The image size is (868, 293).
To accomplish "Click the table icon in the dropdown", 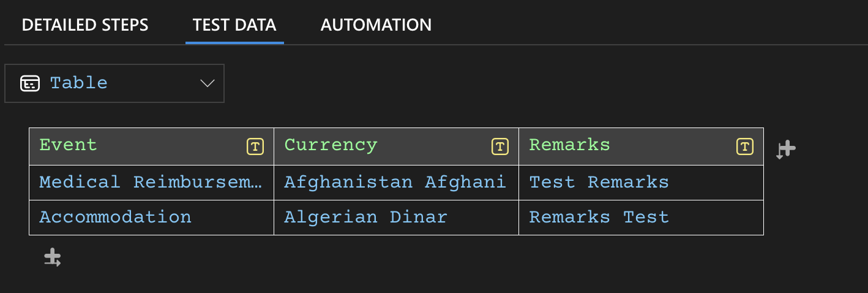I will [x=29, y=83].
